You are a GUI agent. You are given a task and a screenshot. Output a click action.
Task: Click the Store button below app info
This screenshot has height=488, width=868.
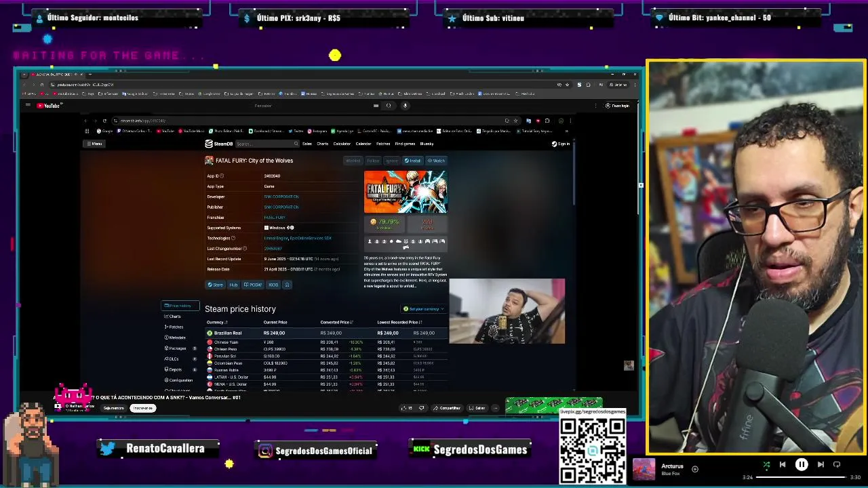(x=215, y=285)
